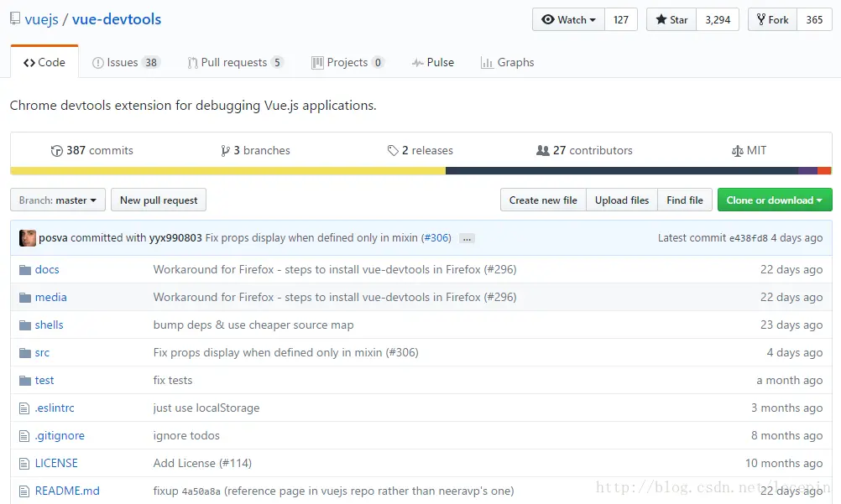Click the LICENSE file icon
The height and width of the screenshot is (504, 841).
pyautogui.click(x=24, y=464)
